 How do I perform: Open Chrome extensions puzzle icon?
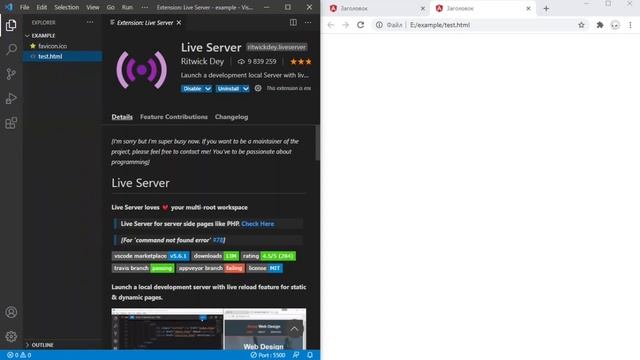600,25
